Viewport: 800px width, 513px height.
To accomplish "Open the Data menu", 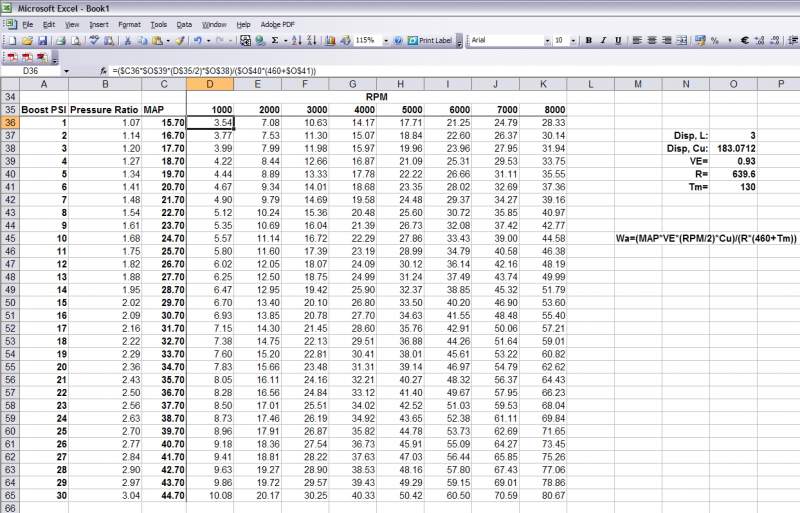I will pos(184,23).
